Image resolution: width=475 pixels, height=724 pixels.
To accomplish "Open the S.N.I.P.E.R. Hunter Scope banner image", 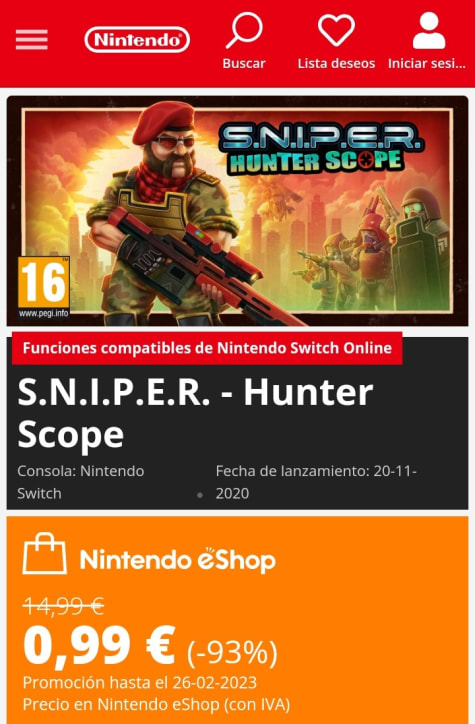I will coord(237,211).
